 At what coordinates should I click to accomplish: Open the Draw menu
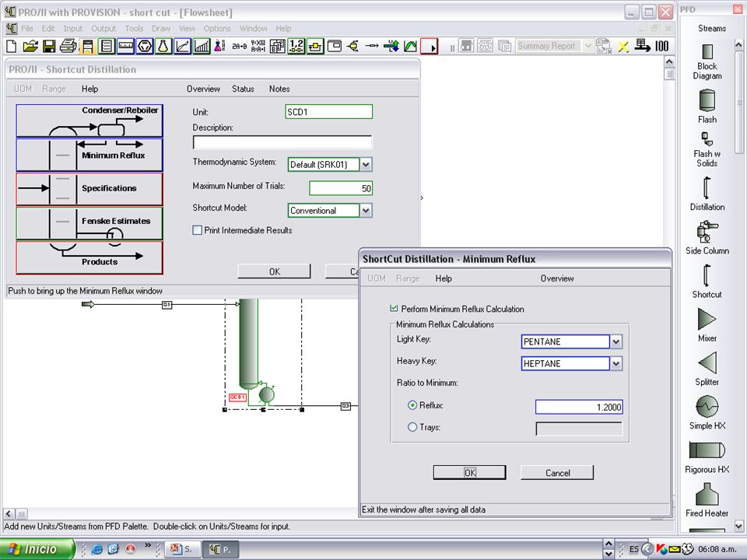pyautogui.click(x=161, y=29)
